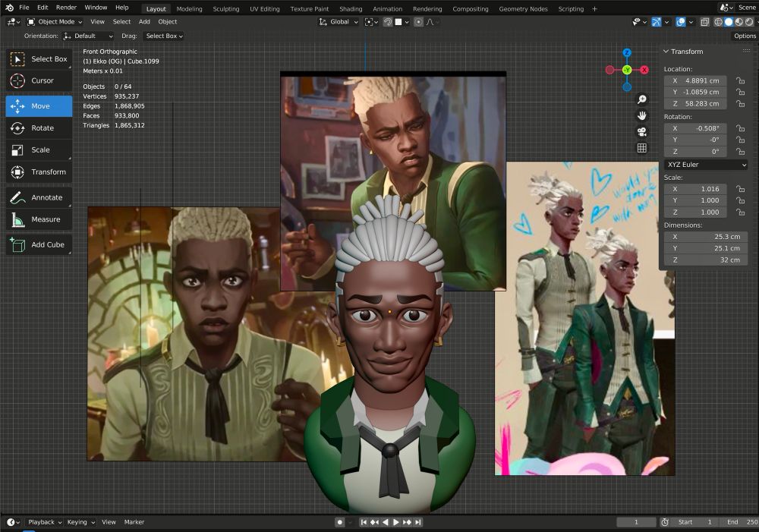This screenshot has height=532, width=759.
Task: Select the Measure tool
Action: click(x=39, y=219)
